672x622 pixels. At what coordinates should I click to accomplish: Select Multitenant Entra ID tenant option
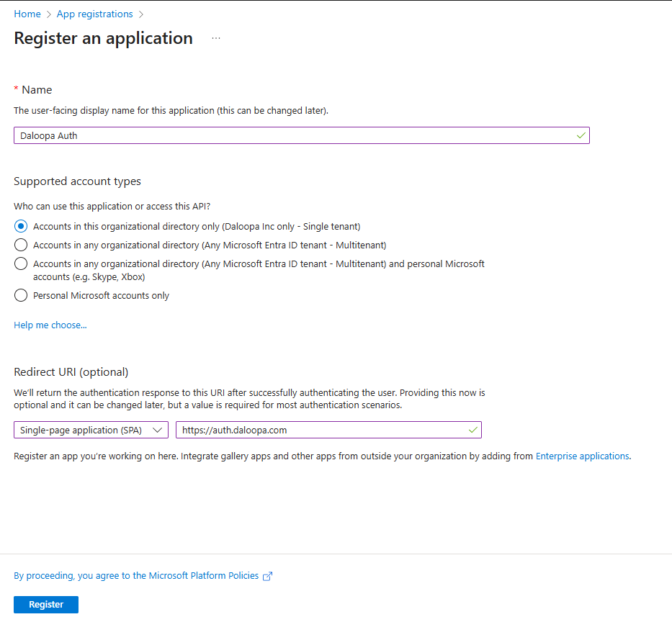tap(21, 245)
